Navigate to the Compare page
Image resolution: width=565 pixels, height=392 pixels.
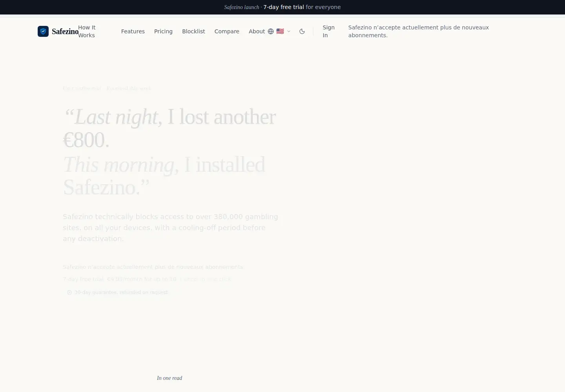click(x=227, y=31)
